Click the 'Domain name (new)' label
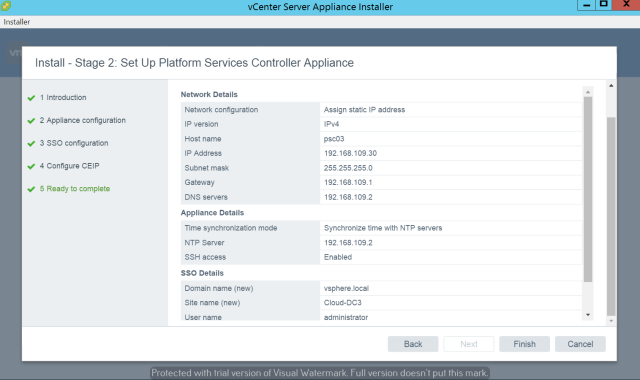The width and height of the screenshot is (640, 380). (219, 289)
